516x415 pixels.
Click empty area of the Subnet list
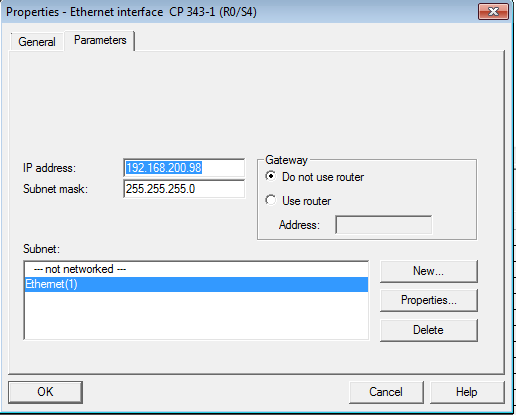click(x=196, y=315)
